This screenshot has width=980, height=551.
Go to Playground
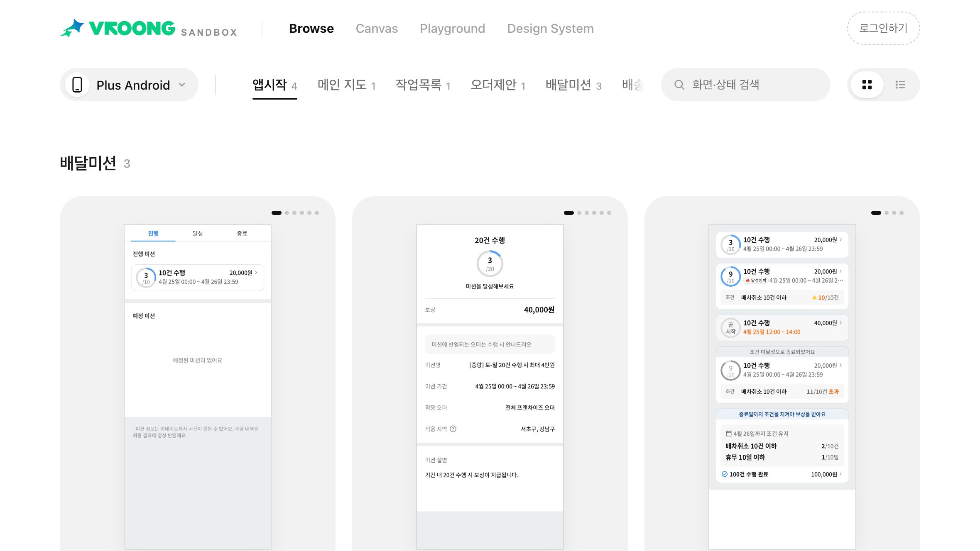452,28
